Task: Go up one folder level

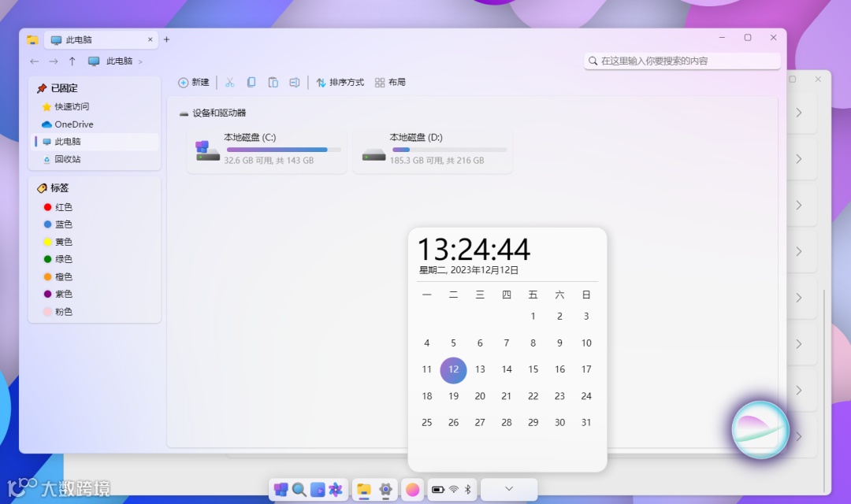Action: pos(72,61)
